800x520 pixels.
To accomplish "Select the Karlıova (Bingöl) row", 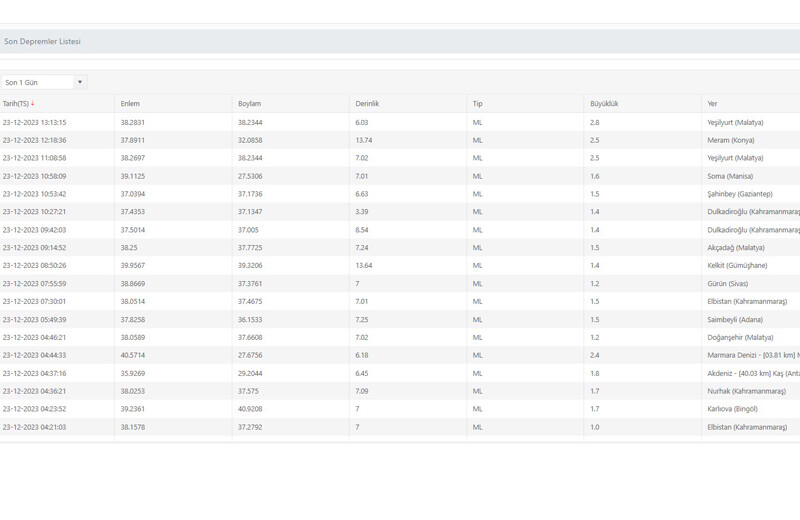I will [400, 409].
